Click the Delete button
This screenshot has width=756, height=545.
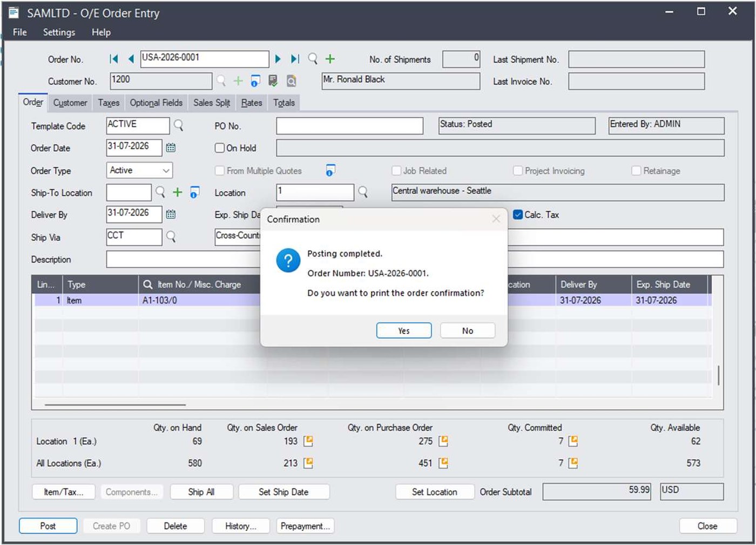tap(175, 526)
